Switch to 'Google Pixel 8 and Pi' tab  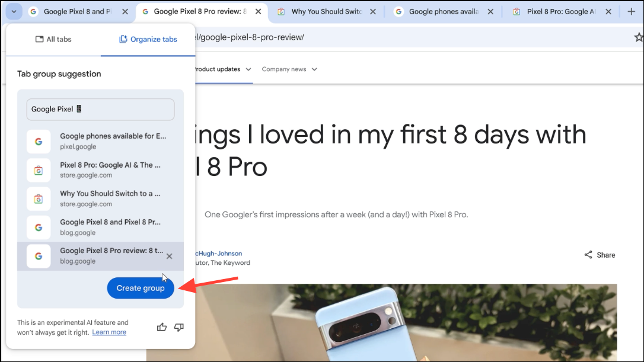click(78, 11)
